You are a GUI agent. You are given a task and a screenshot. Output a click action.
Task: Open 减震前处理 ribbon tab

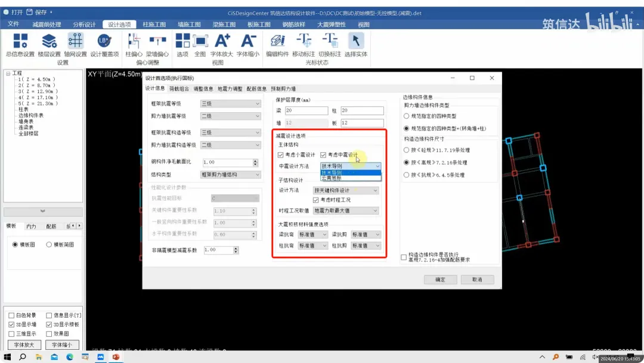(x=47, y=24)
